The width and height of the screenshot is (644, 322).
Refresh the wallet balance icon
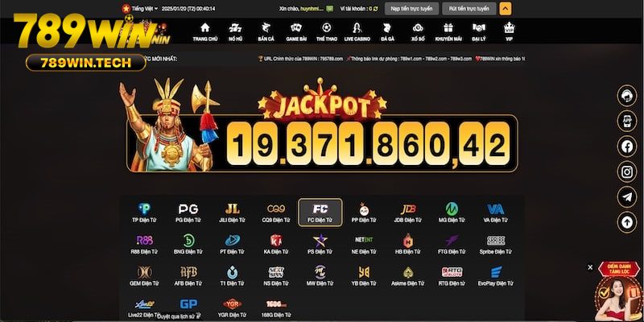pos(375,9)
